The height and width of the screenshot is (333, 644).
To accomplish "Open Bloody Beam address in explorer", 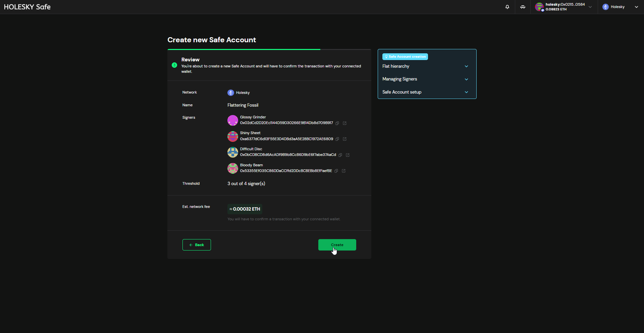I will pos(343,171).
